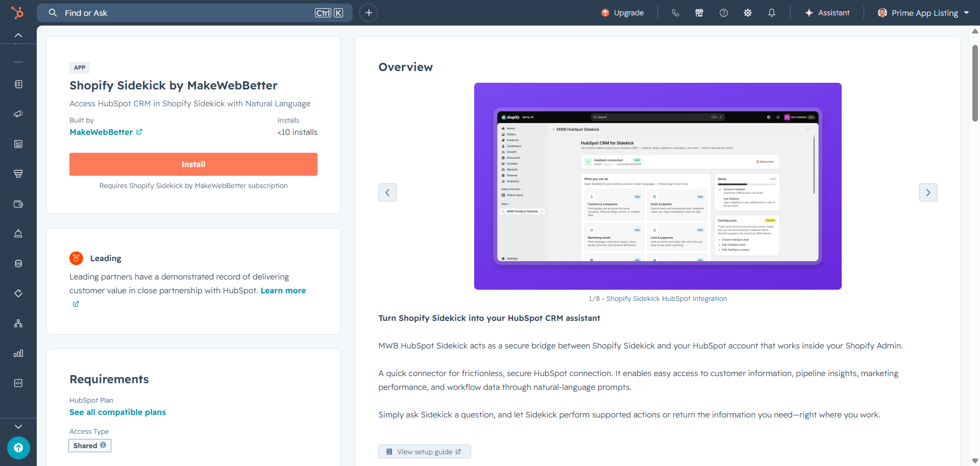Open the org-chart icon in sidebar
The height and width of the screenshot is (466, 980).
point(18,323)
